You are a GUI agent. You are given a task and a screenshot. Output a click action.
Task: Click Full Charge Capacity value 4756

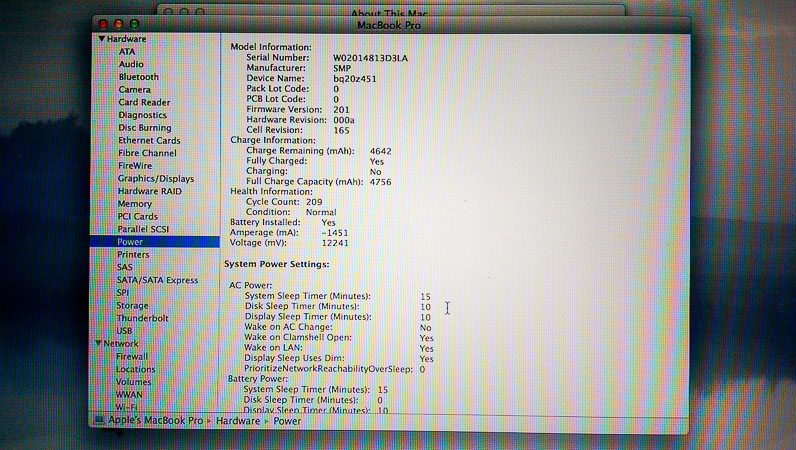pyautogui.click(x=381, y=182)
